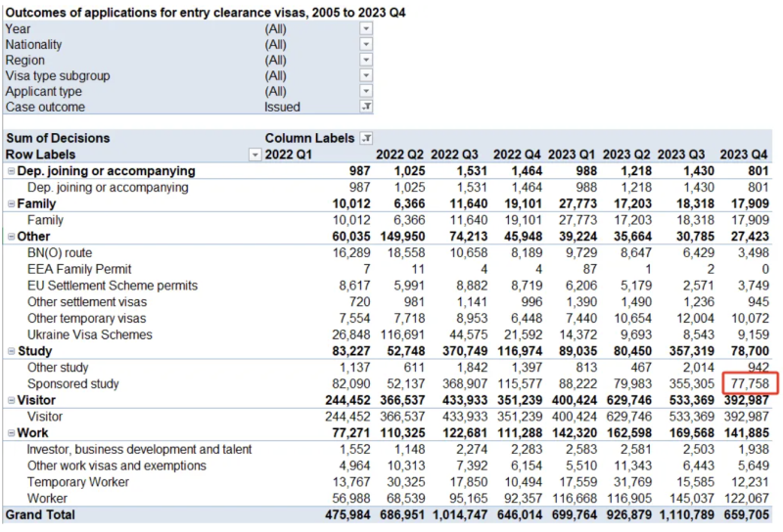
Task: Select the Ukraine Visa Schemes value 116,691
Action: 402,334
